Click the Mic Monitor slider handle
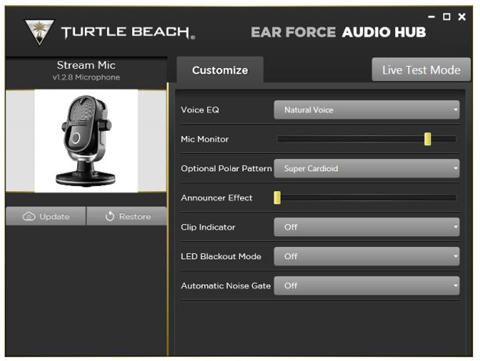This screenshot has width=480, height=361. pyautogui.click(x=427, y=139)
